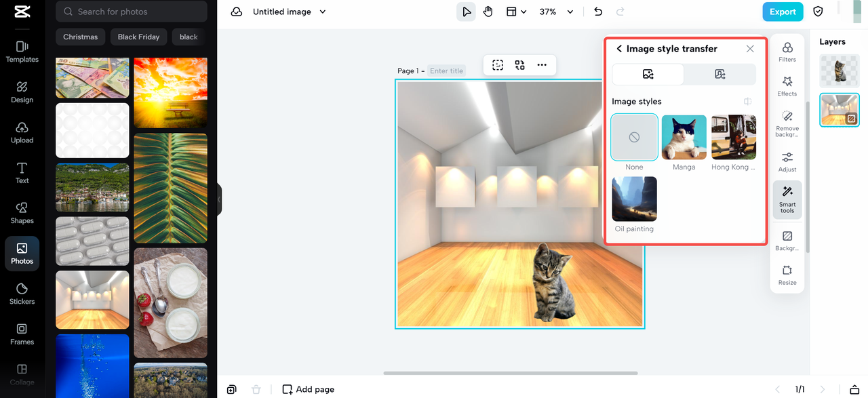
Task: Click Add page button
Action: tap(308, 389)
